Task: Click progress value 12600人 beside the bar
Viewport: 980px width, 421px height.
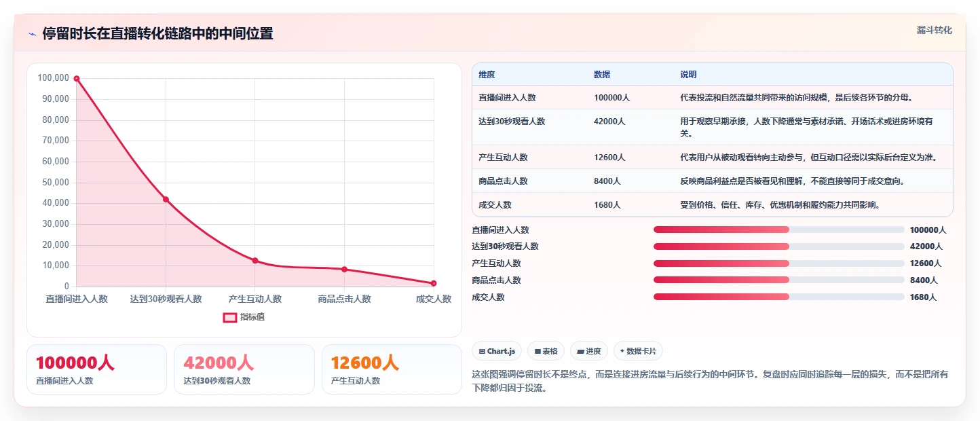Action: [x=926, y=263]
